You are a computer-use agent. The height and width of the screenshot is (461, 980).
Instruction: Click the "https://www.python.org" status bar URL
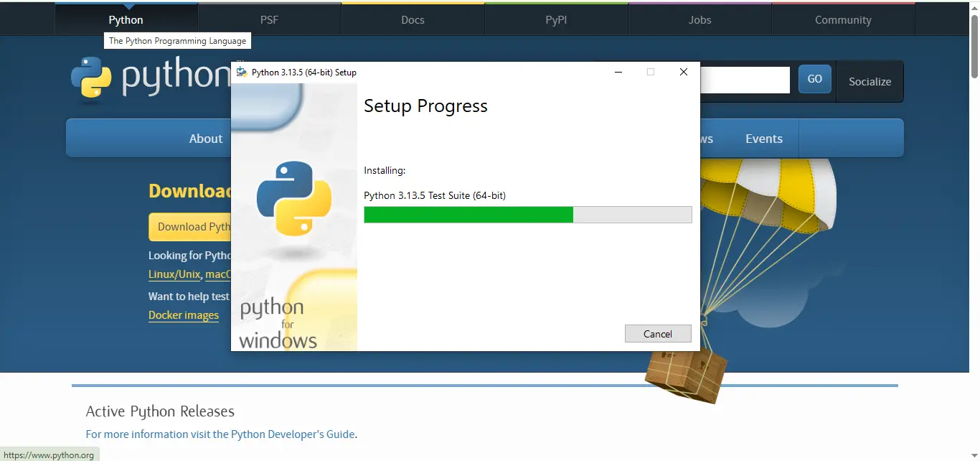[x=49, y=455]
